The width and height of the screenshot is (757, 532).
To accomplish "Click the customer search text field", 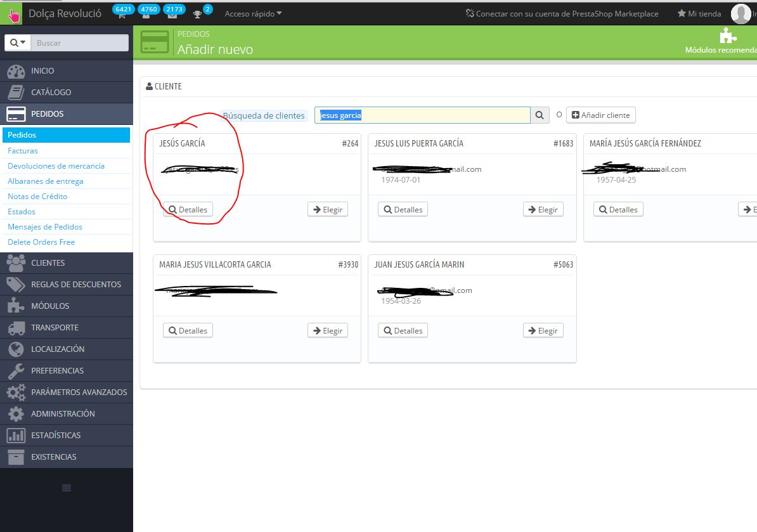I will 422,115.
